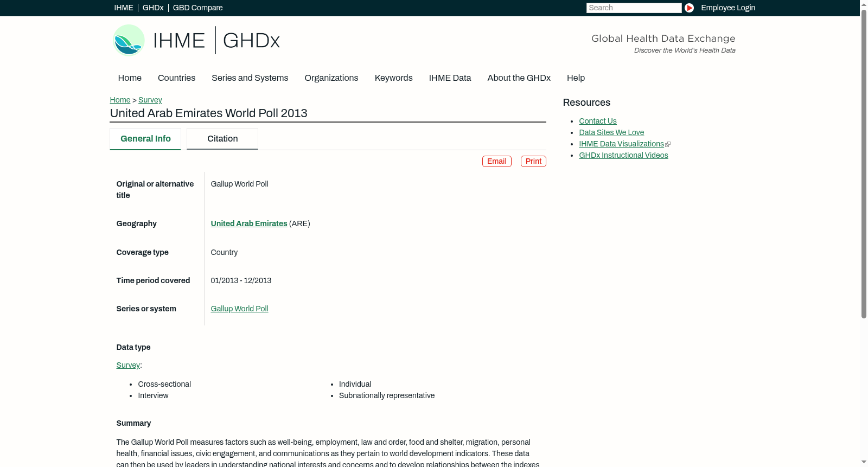
Task: Open the Help menu item
Action: pyautogui.click(x=576, y=78)
